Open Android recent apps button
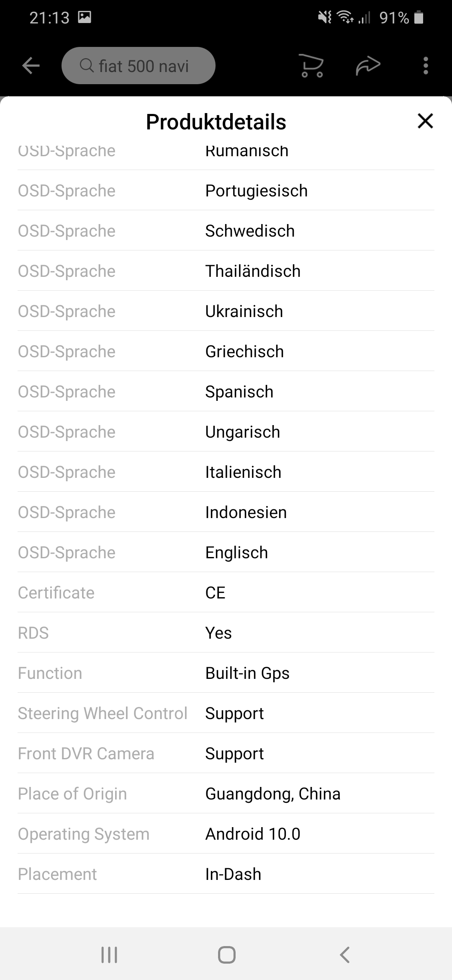This screenshot has height=980, width=452. (109, 955)
